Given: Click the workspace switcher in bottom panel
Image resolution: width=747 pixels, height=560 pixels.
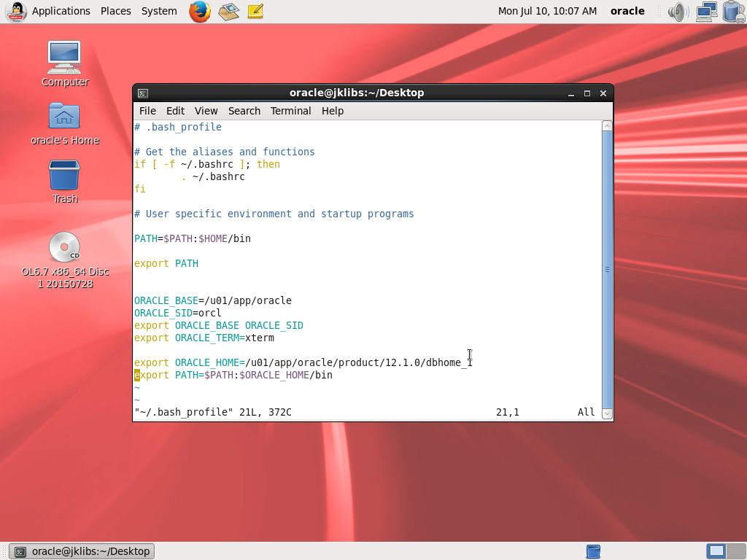Looking at the screenshot, I should click(726, 551).
